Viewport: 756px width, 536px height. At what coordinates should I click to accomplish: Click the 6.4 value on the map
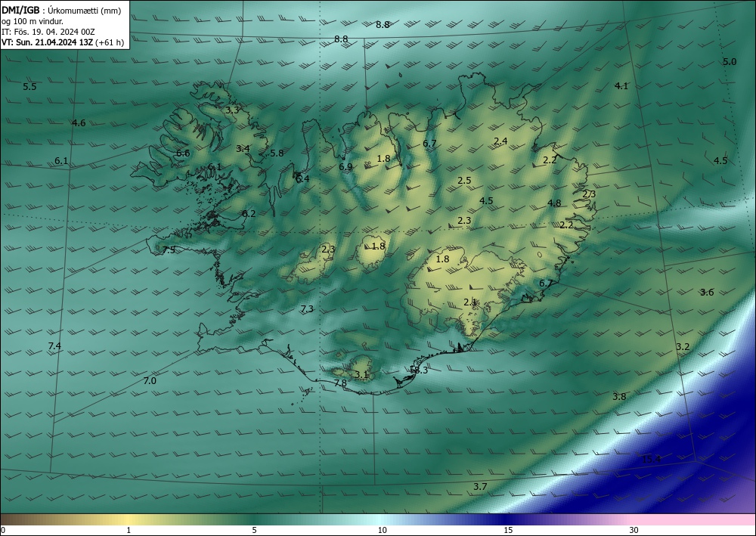302,179
